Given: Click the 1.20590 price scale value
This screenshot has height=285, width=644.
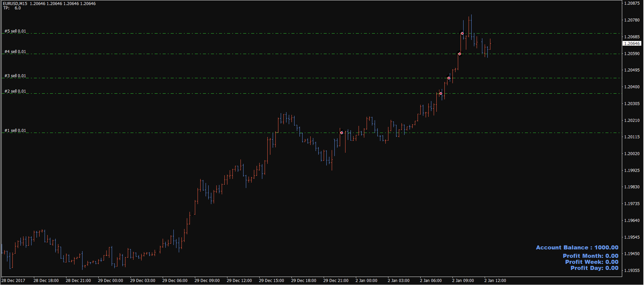Looking at the screenshot, I should click(632, 54).
